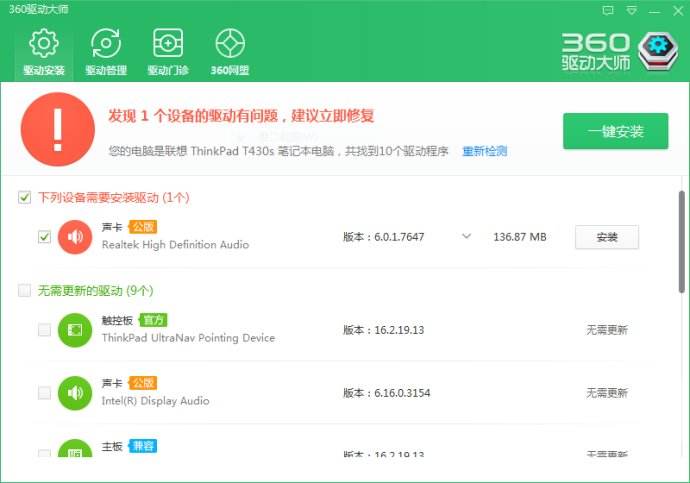Tick the ThinkPad UltraNav Pointing Device checkbox
The image size is (690, 483).
[x=44, y=330]
